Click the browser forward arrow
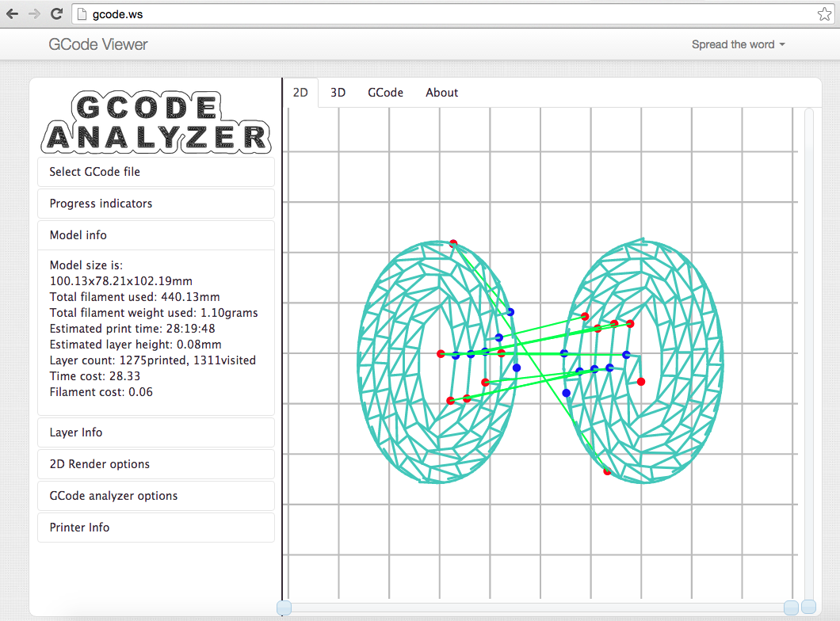840x621 pixels. (x=34, y=13)
